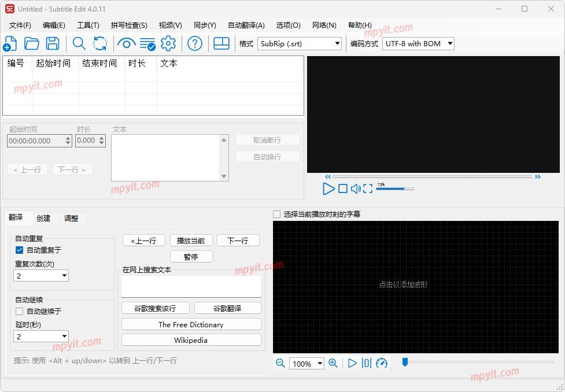
Task: Play waveform with small play icon
Action: click(x=352, y=363)
